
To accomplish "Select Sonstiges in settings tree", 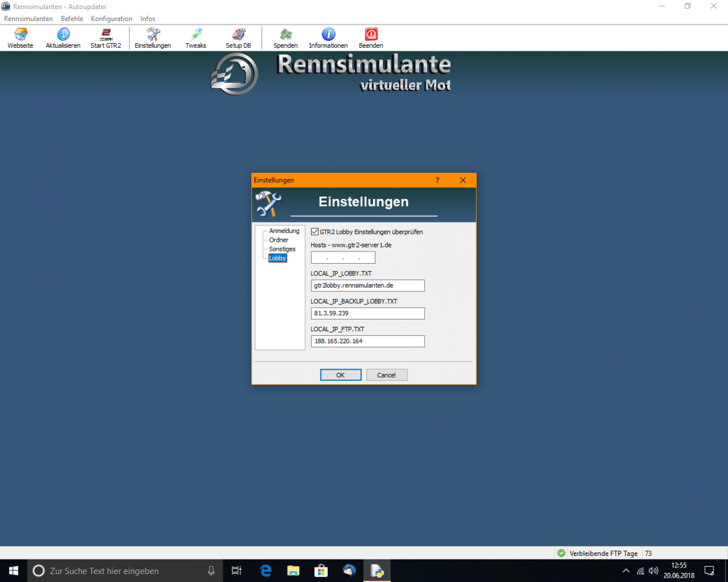I will (282, 249).
